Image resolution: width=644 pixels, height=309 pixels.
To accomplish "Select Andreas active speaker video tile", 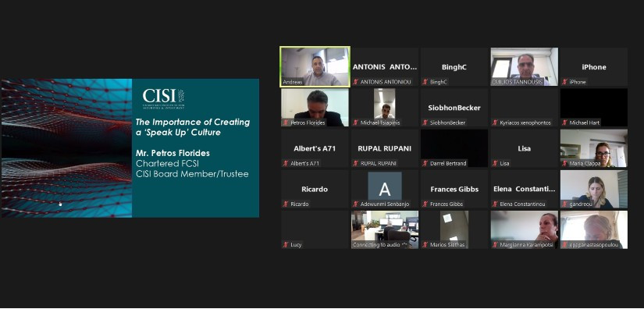I will click(x=315, y=66).
